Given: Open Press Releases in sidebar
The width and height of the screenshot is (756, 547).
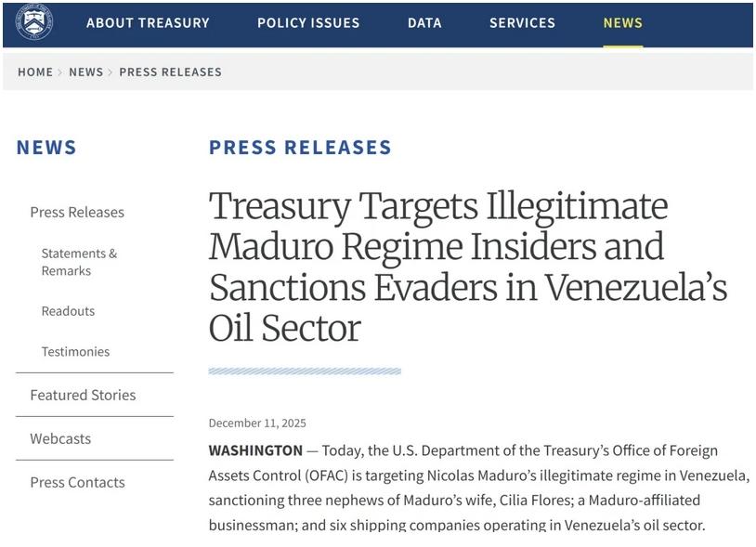Looking at the screenshot, I should pos(77,213).
